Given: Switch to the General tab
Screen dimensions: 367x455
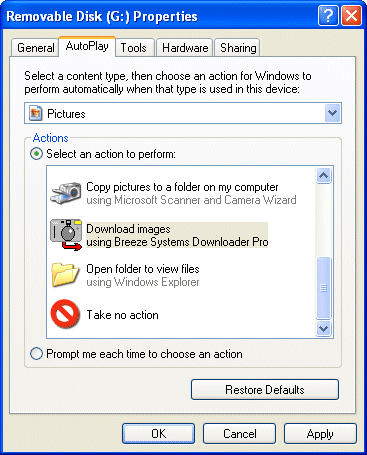Looking at the screenshot, I should click(35, 48).
